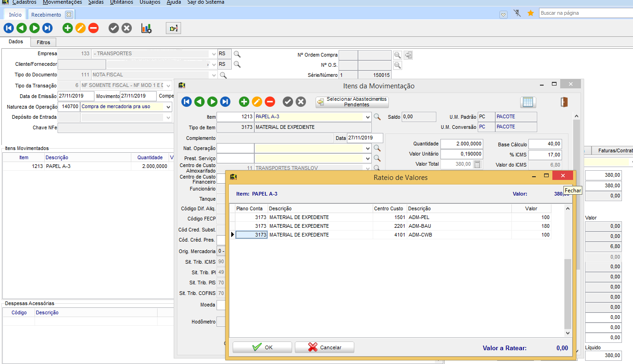Click the favorite star icon near the search box
Viewport: 633px width, 364px height.
(530, 13)
